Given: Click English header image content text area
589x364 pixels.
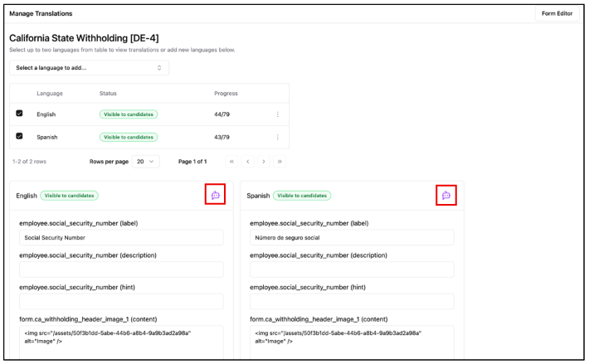Looking at the screenshot, I should click(121, 342).
